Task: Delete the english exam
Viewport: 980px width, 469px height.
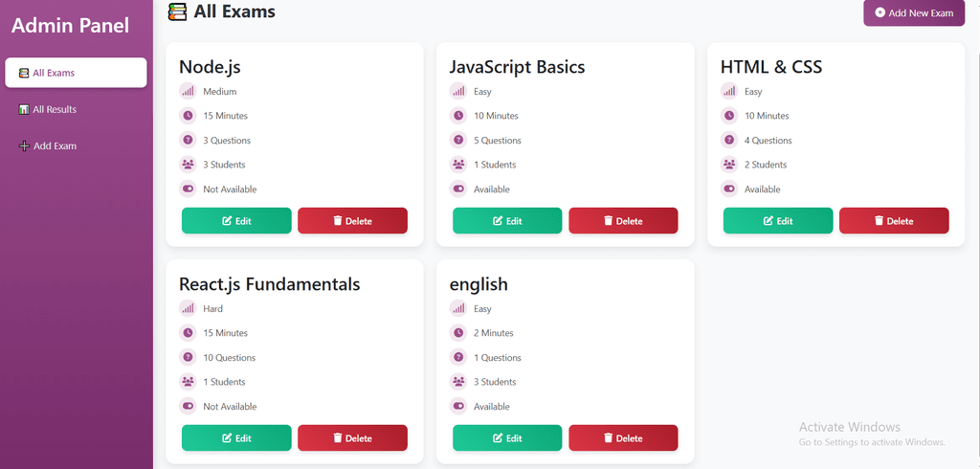Action: click(623, 437)
